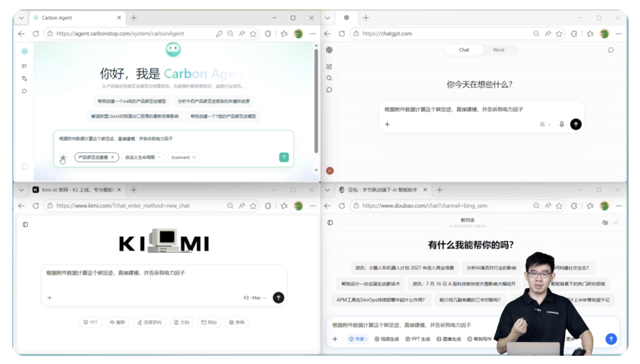Mute sound with the Doubao speaker icon
Viewport: 640px width, 364px height.
pos(605,223)
